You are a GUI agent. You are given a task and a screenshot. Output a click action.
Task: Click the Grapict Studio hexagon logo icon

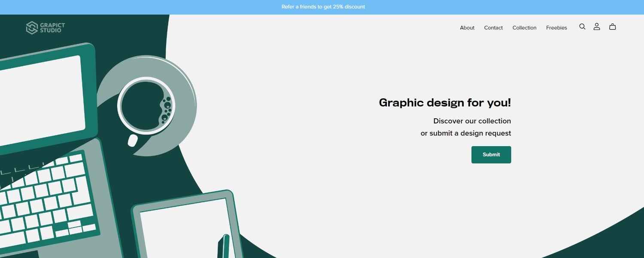tap(32, 27)
